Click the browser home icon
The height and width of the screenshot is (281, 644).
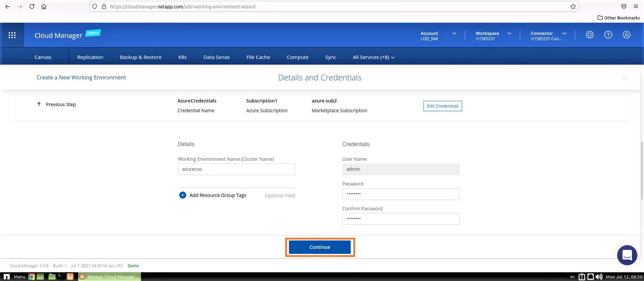click(x=44, y=7)
